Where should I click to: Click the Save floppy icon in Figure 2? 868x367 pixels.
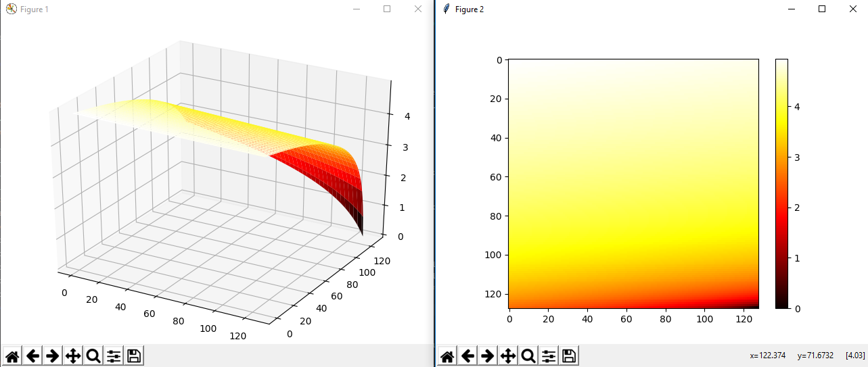click(x=569, y=356)
